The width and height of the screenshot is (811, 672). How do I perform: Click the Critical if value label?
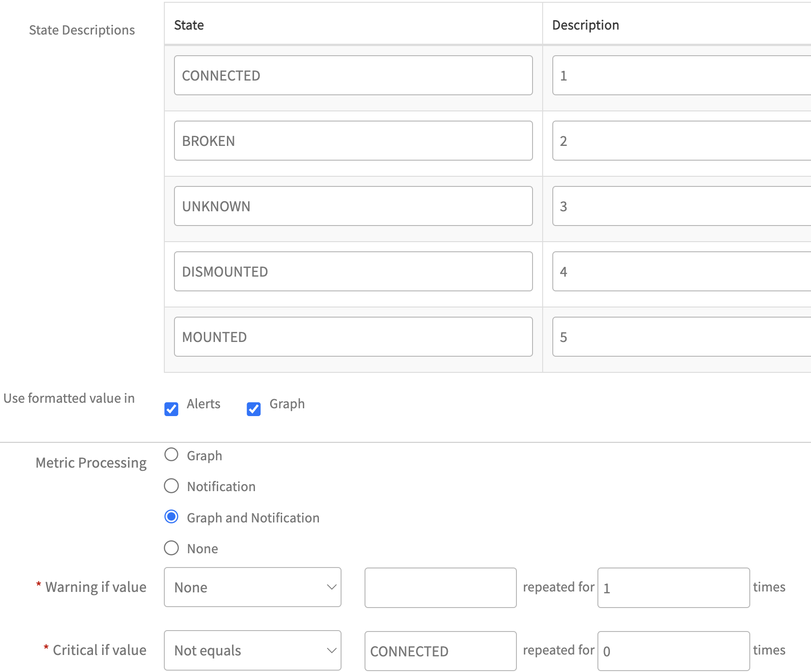point(99,650)
